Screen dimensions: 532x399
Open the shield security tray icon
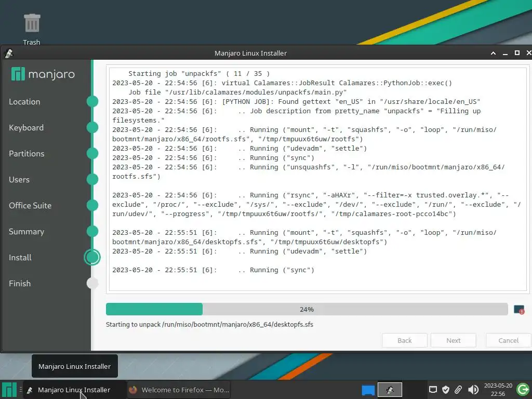[446, 390]
